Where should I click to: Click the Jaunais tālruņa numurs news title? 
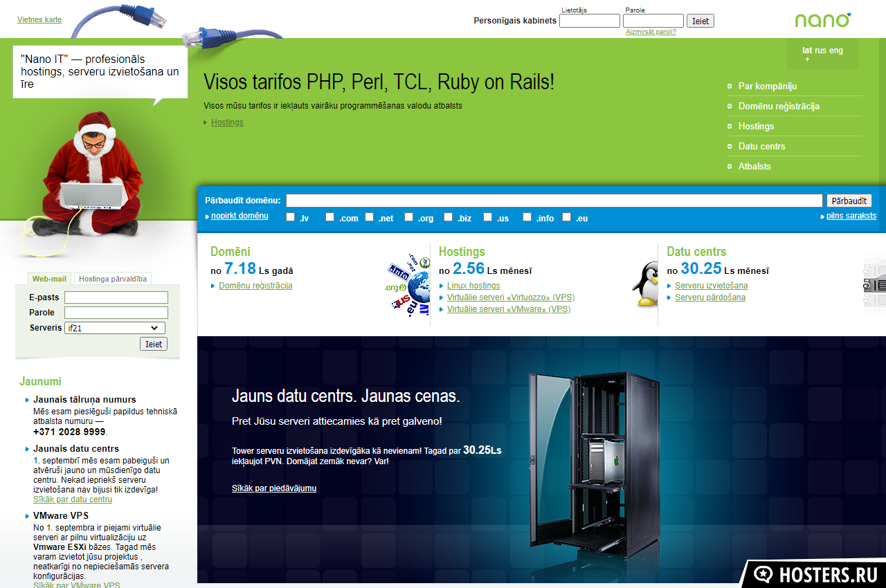point(84,400)
